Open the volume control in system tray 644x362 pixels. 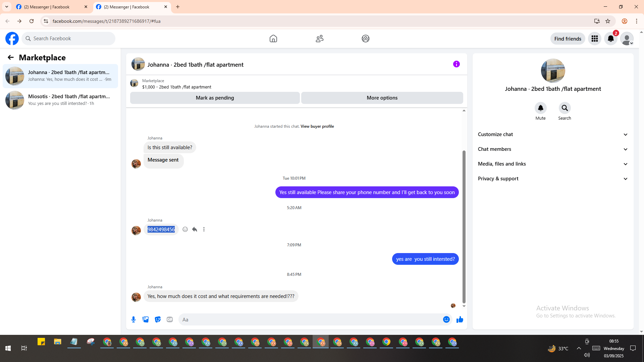[587, 355]
